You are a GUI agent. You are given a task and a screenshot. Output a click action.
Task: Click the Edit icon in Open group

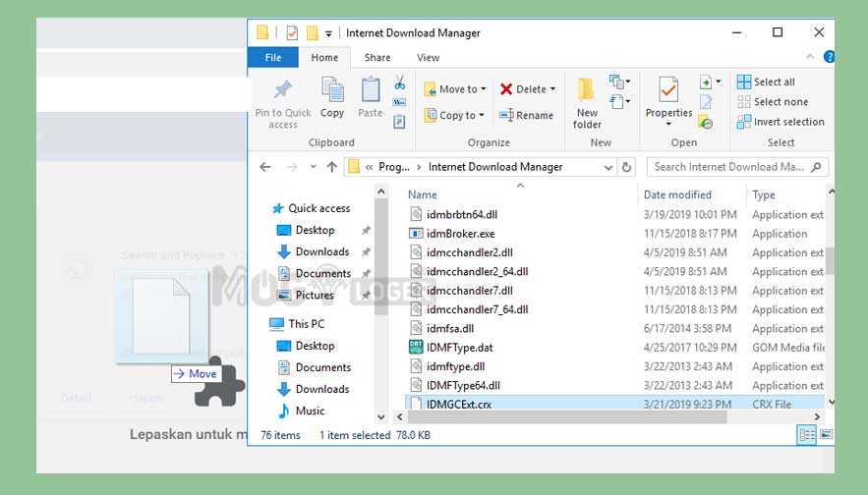pyautogui.click(x=706, y=102)
